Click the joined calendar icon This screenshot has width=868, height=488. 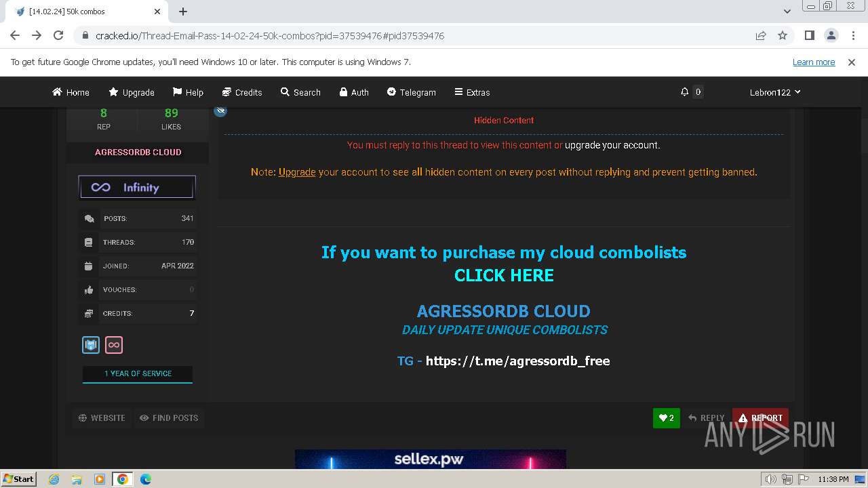88,266
